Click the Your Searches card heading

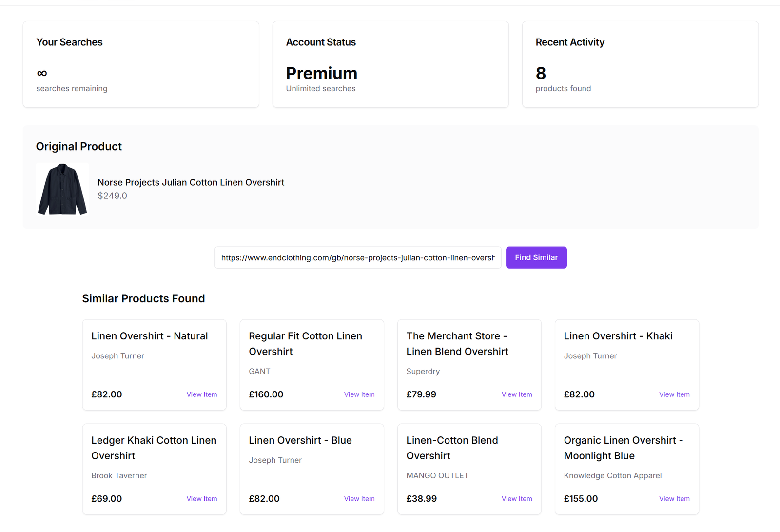tap(69, 42)
